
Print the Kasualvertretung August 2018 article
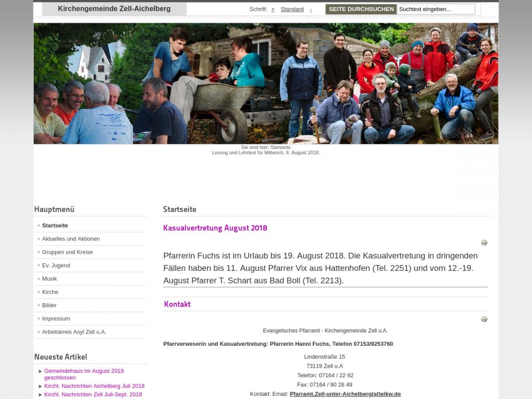(x=484, y=242)
